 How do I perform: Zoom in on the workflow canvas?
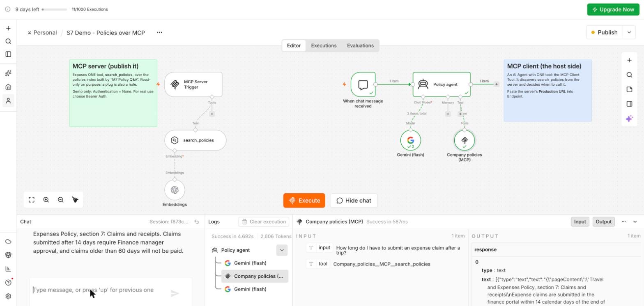coord(46,200)
